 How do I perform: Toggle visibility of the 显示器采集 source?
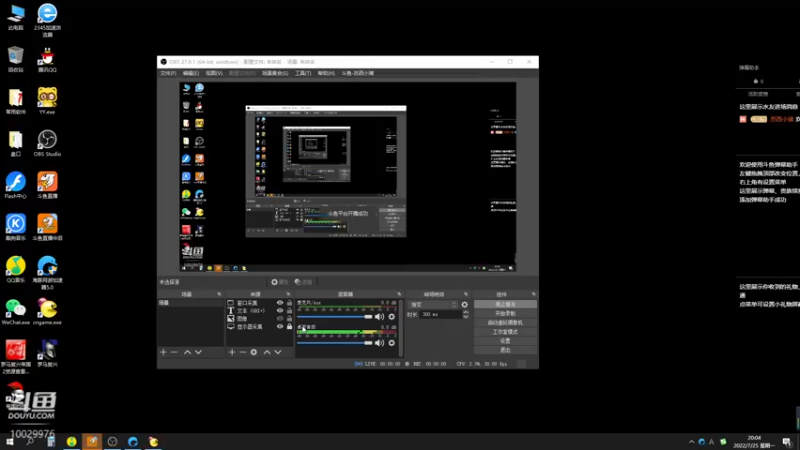[x=280, y=327]
